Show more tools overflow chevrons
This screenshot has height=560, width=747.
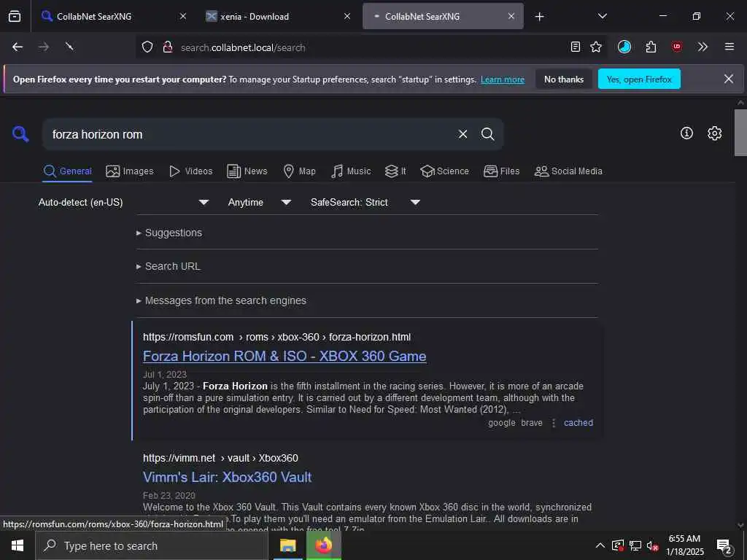tap(703, 47)
